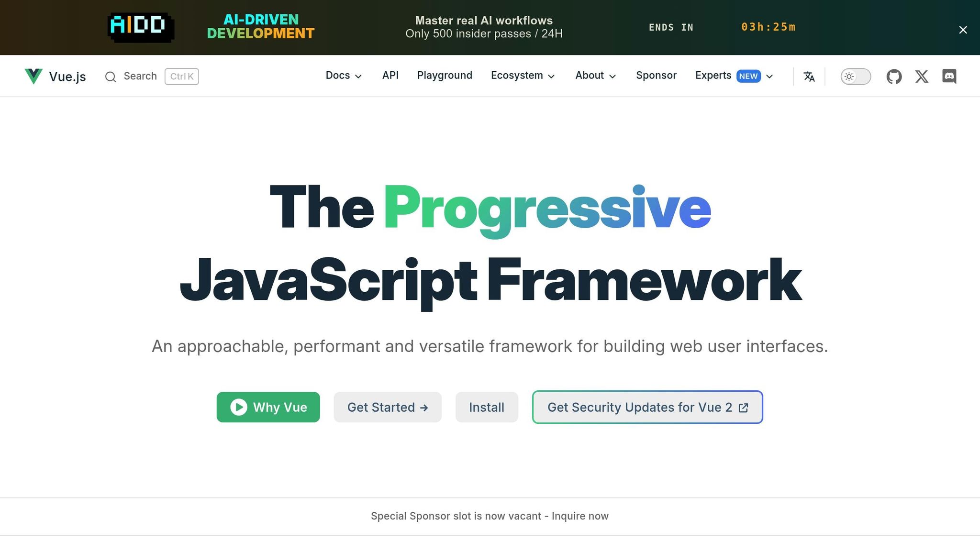This screenshot has height=551, width=980.
Task: Open the X (Twitter) icon link
Action: [x=922, y=77]
